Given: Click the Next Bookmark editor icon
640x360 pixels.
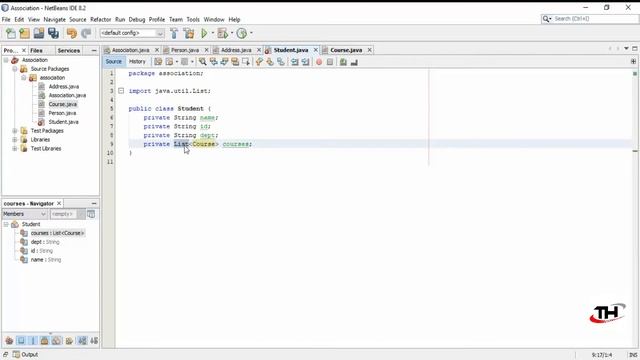Looking at the screenshot, I should click(x=270, y=62).
